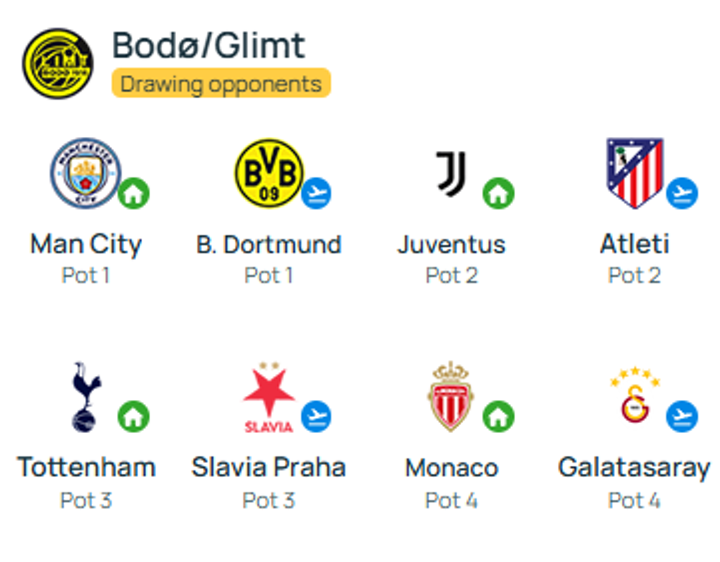
Task: Click the Galatasaray team name
Action: 634,467
